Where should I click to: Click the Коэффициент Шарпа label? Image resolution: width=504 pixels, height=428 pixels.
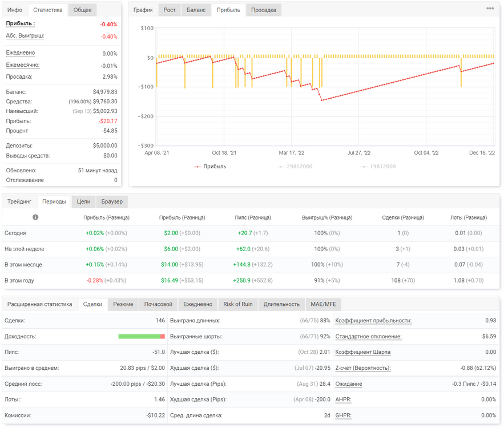(x=362, y=352)
